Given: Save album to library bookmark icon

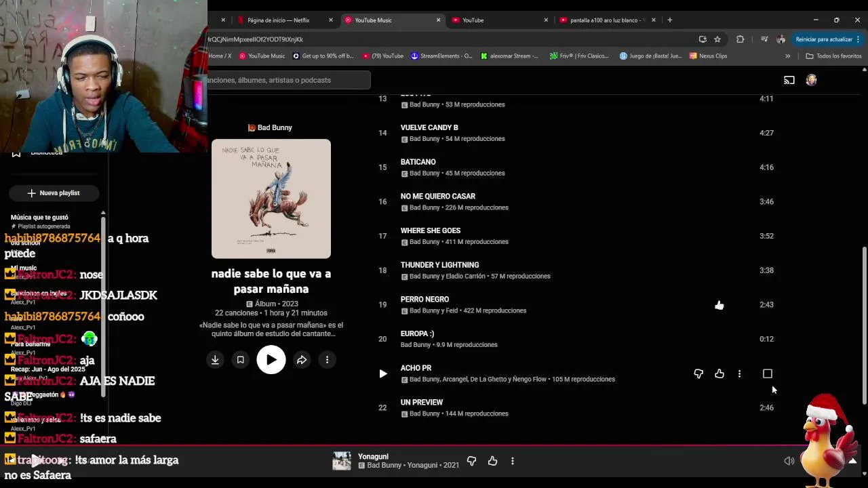Looking at the screenshot, I should coord(240,360).
